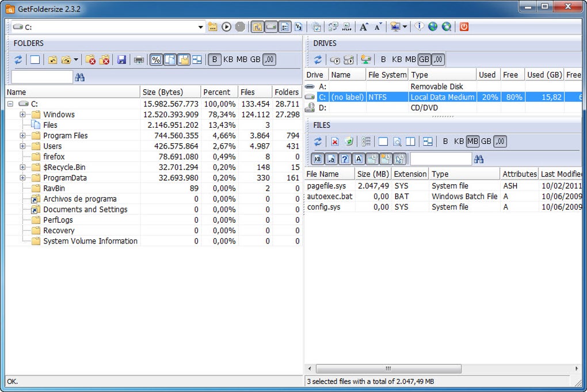Sort files by Extension column
The height and width of the screenshot is (392, 587).
pos(410,174)
